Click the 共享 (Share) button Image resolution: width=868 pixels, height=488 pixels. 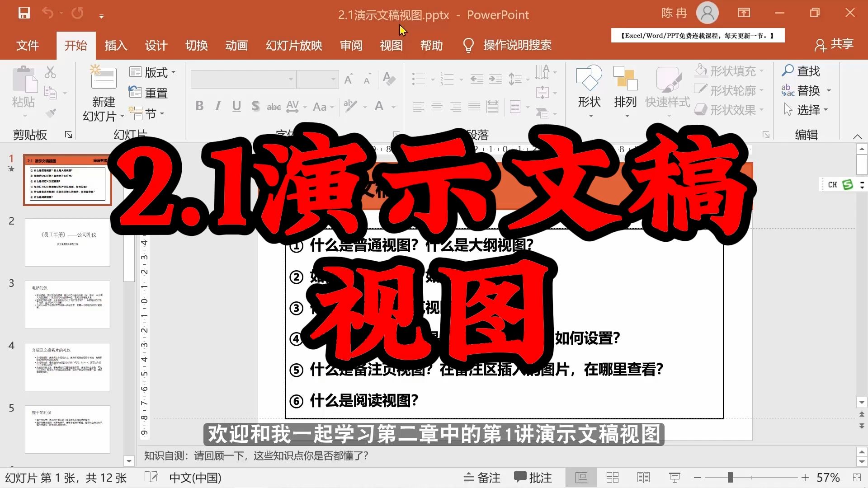(x=834, y=44)
